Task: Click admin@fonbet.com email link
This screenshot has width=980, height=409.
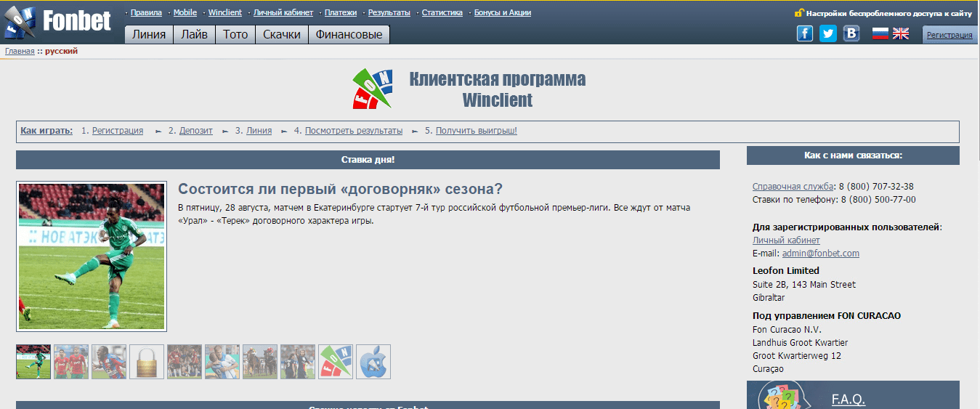Action: pos(821,253)
